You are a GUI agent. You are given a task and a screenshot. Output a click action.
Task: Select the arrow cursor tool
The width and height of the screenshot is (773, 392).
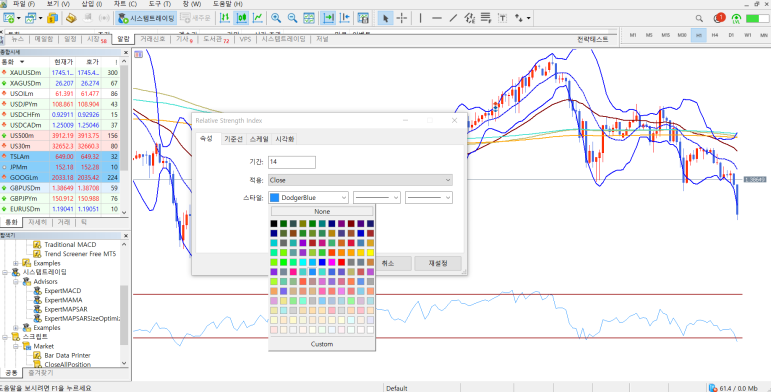(386, 18)
